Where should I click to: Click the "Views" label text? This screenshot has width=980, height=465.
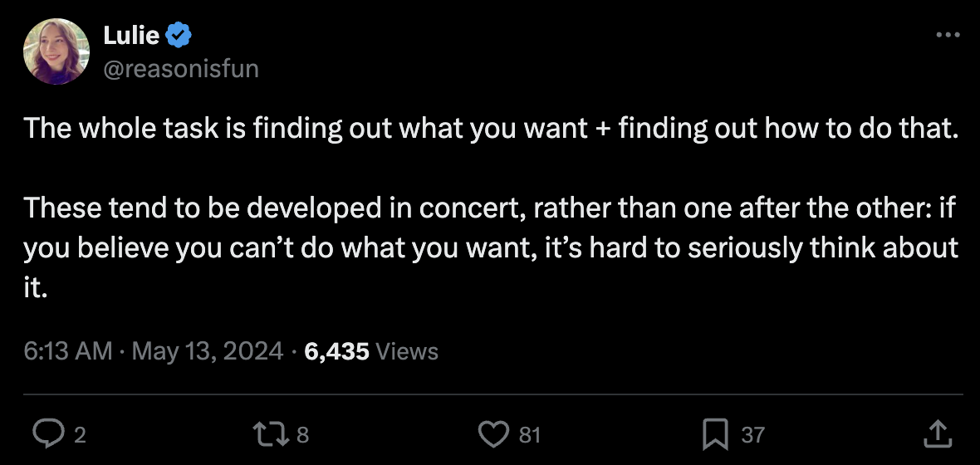click(x=407, y=351)
